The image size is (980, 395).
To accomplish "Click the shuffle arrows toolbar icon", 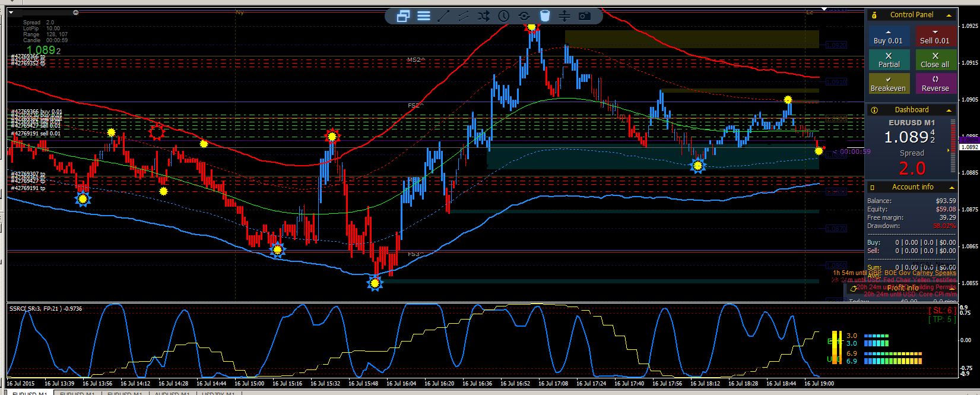I will point(484,16).
